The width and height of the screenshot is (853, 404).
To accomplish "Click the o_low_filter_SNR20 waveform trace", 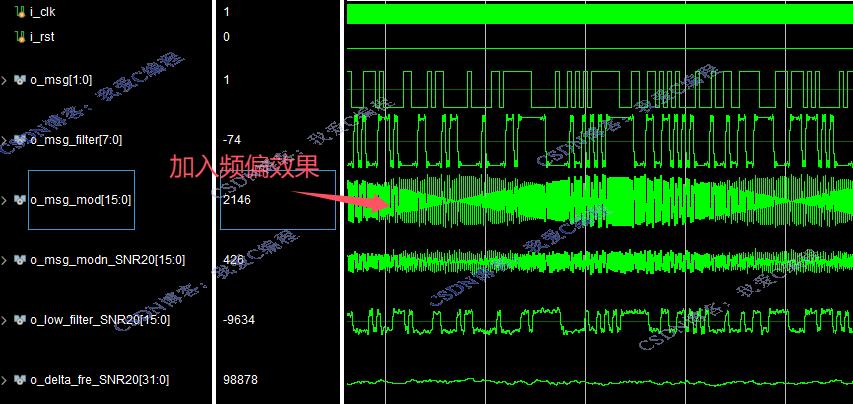I will [599, 321].
